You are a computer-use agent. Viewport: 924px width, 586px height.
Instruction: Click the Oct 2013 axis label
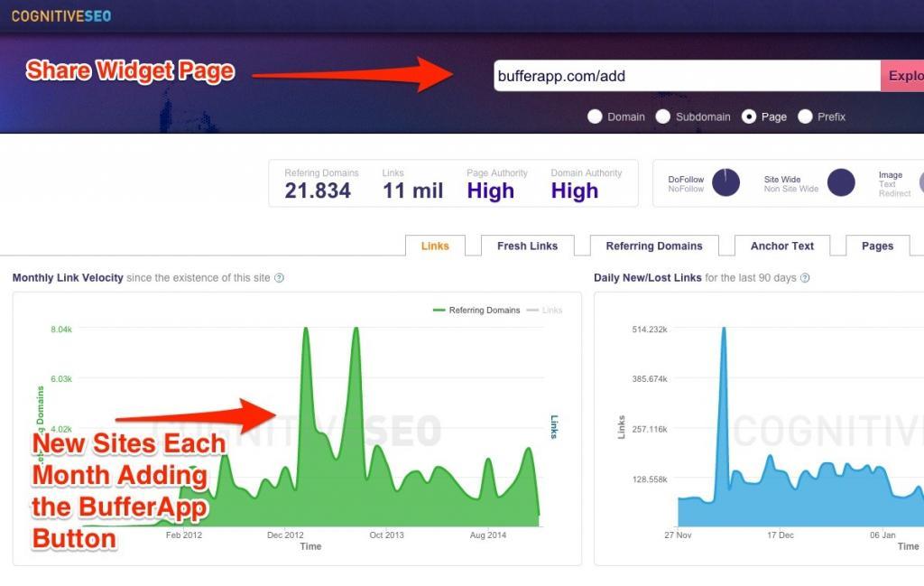pyautogui.click(x=386, y=535)
